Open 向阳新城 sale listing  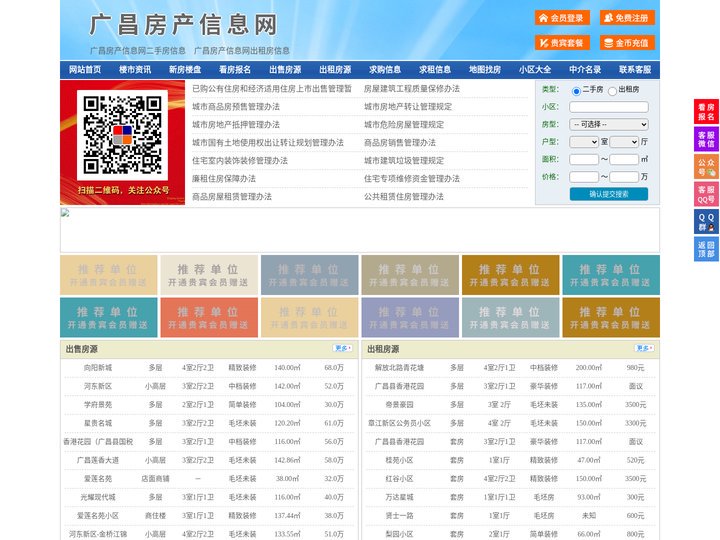click(98, 368)
